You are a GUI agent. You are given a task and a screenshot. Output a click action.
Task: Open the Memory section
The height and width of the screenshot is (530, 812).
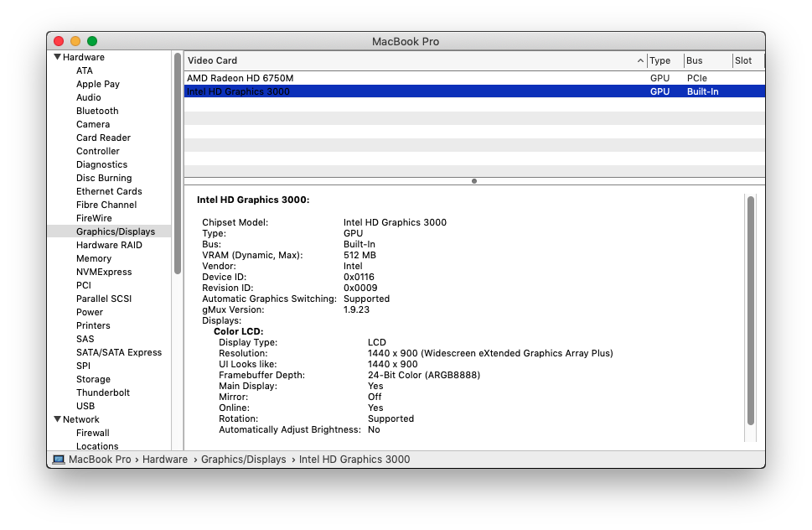point(94,258)
